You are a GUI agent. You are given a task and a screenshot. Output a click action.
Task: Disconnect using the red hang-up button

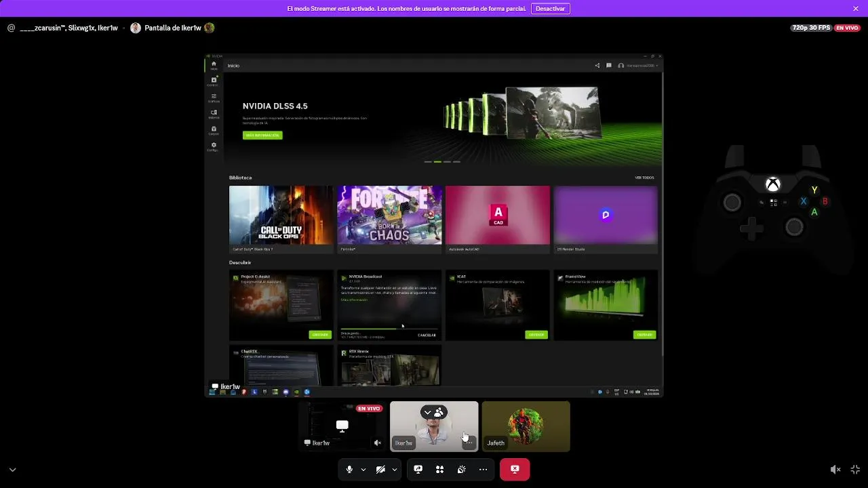[x=515, y=469]
